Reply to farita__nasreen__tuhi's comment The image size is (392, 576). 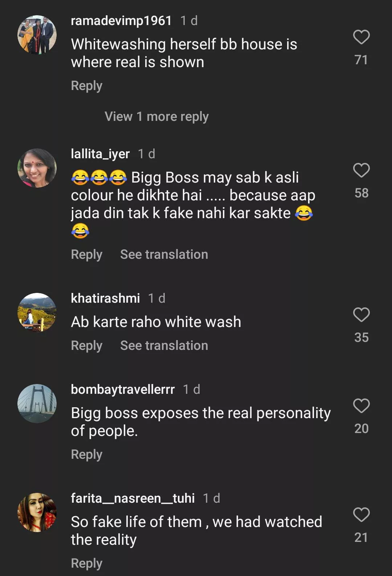click(86, 563)
